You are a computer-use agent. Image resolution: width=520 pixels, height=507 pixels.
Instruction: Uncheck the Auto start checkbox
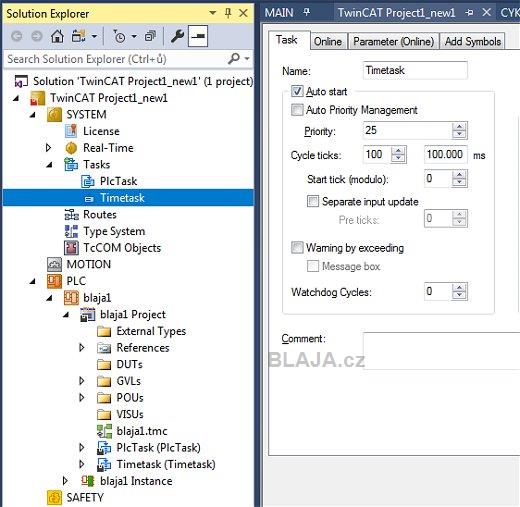pyautogui.click(x=297, y=91)
